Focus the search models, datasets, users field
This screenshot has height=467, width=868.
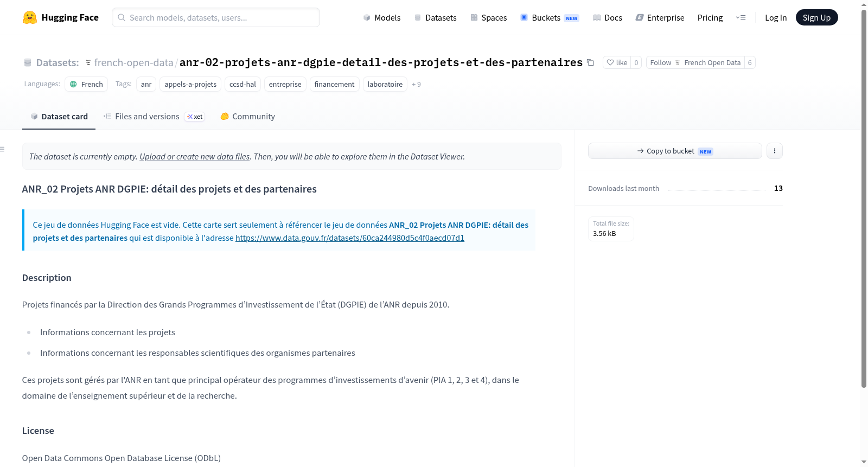pos(216,17)
